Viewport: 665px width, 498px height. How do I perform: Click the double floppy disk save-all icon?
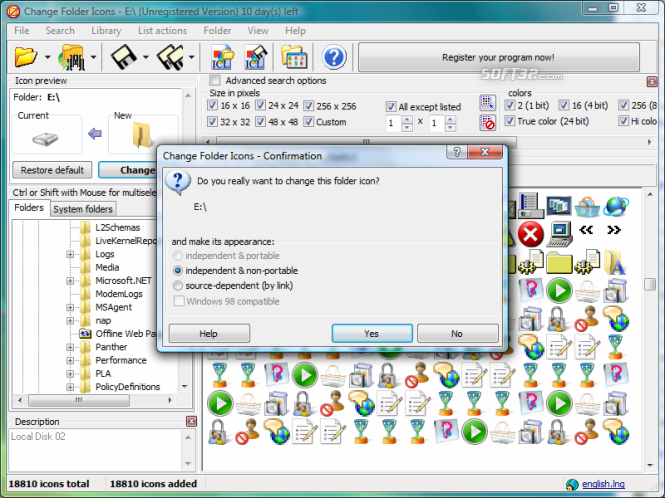(x=170, y=57)
